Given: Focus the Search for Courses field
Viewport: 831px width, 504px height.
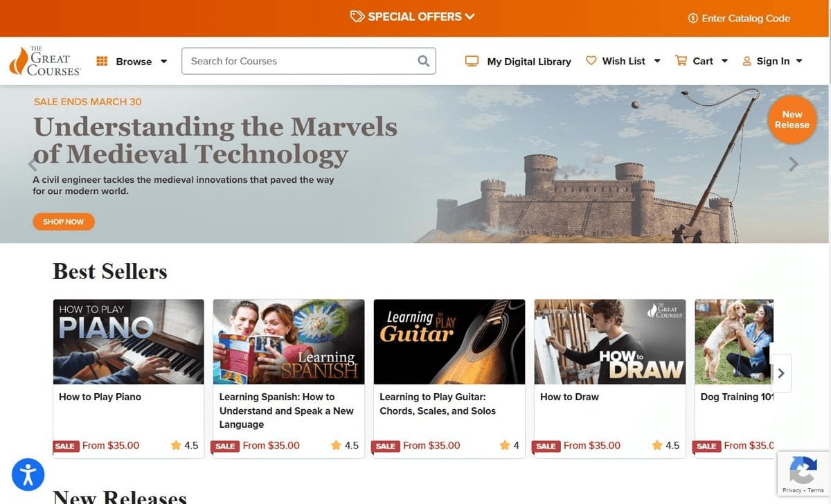Looking at the screenshot, I should (x=309, y=61).
